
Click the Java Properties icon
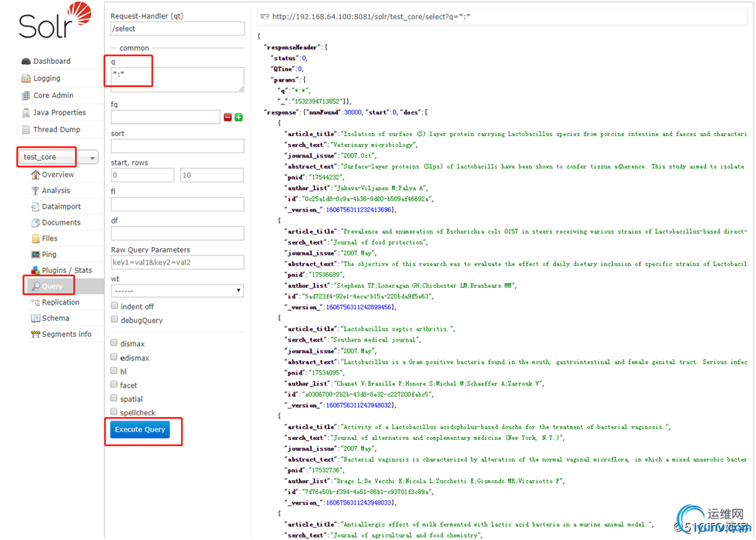coord(26,112)
